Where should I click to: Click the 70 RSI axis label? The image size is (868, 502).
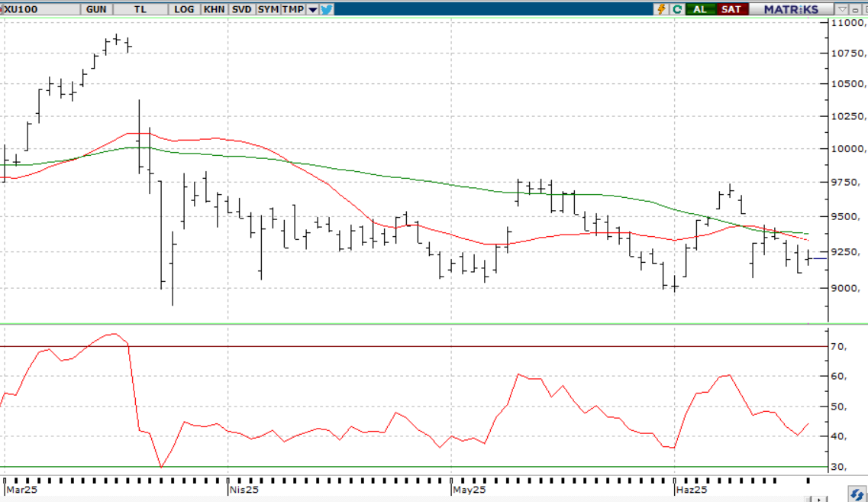tap(839, 346)
